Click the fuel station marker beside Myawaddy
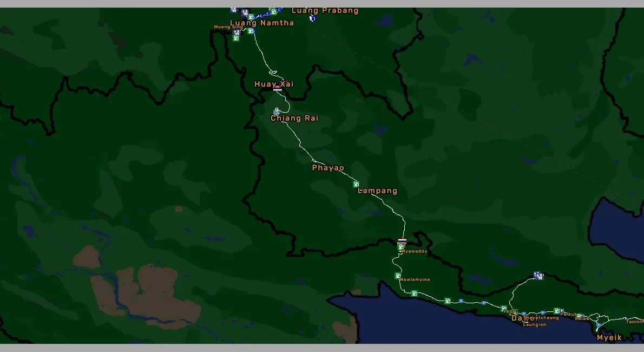The width and height of the screenshot is (644, 352). pos(400,247)
